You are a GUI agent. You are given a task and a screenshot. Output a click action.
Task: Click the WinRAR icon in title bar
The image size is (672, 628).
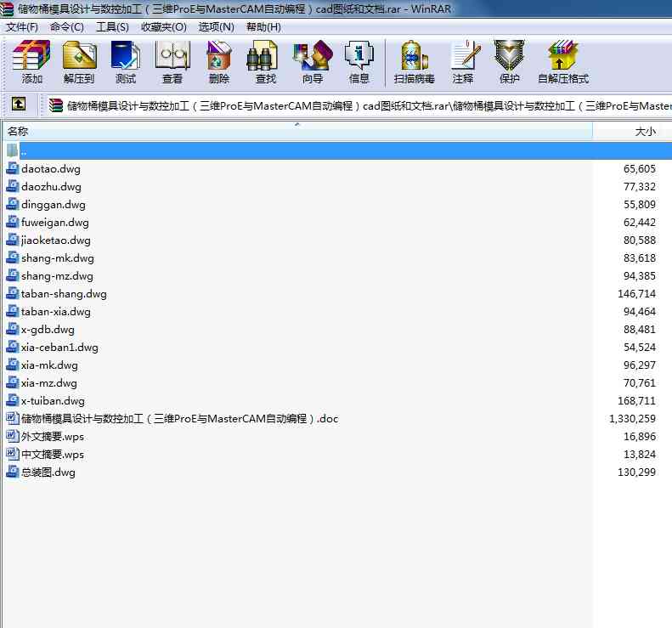pyautogui.click(x=6, y=9)
